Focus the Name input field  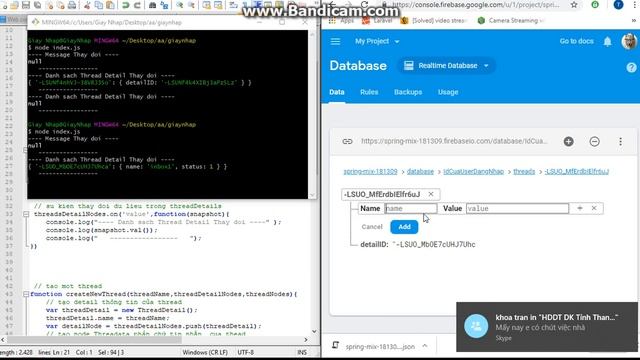(411, 208)
